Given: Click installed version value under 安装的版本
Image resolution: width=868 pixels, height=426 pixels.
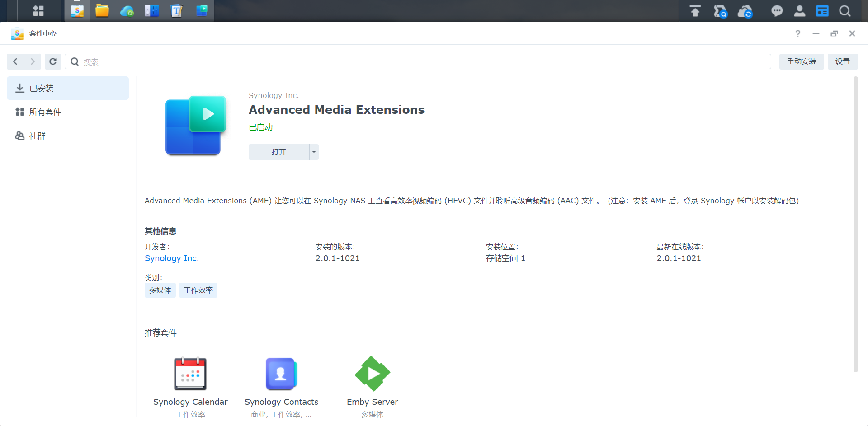Looking at the screenshot, I should pyautogui.click(x=337, y=258).
